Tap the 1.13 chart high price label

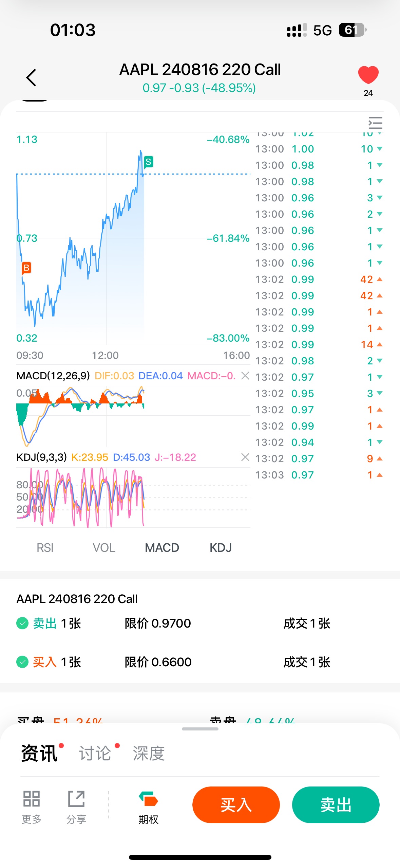[27, 139]
